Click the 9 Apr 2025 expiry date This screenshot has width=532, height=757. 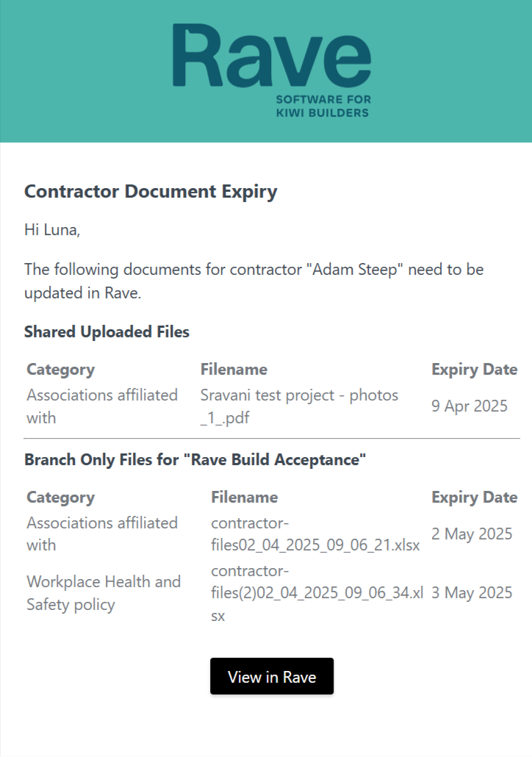[x=469, y=406]
